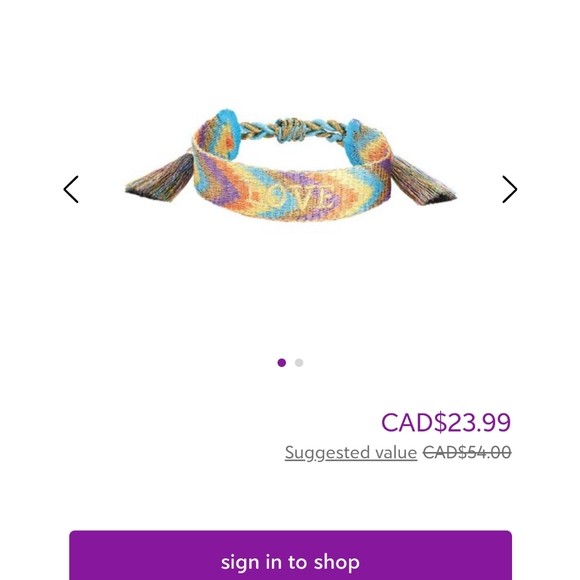The height and width of the screenshot is (580, 580).
Task: Tap the woven LOVE bracelet image
Action: (x=291, y=166)
